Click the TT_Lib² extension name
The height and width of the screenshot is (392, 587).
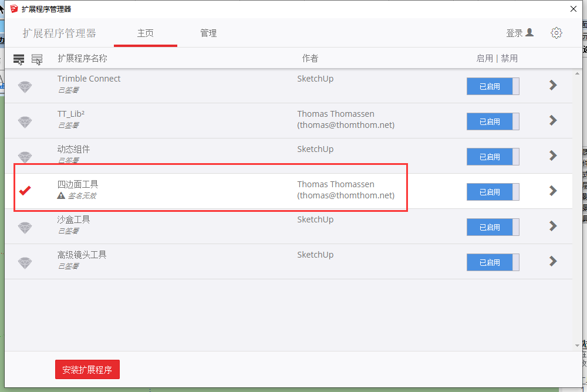(x=71, y=114)
